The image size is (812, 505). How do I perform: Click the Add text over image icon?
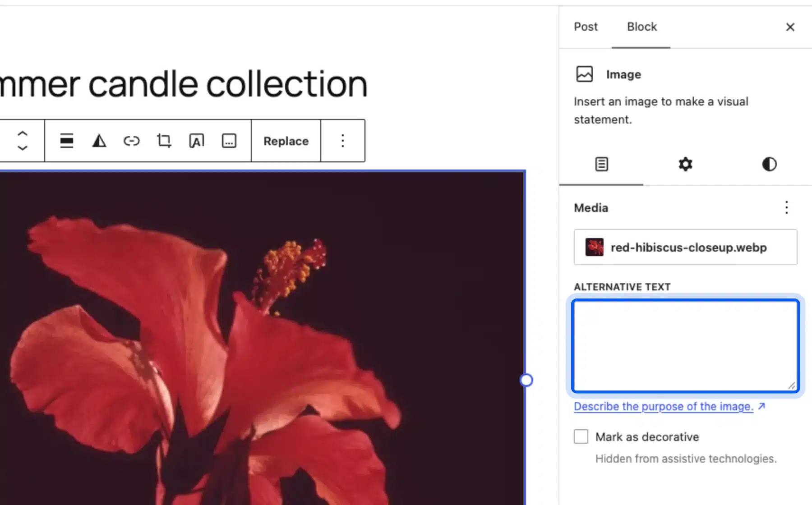pyautogui.click(x=197, y=141)
